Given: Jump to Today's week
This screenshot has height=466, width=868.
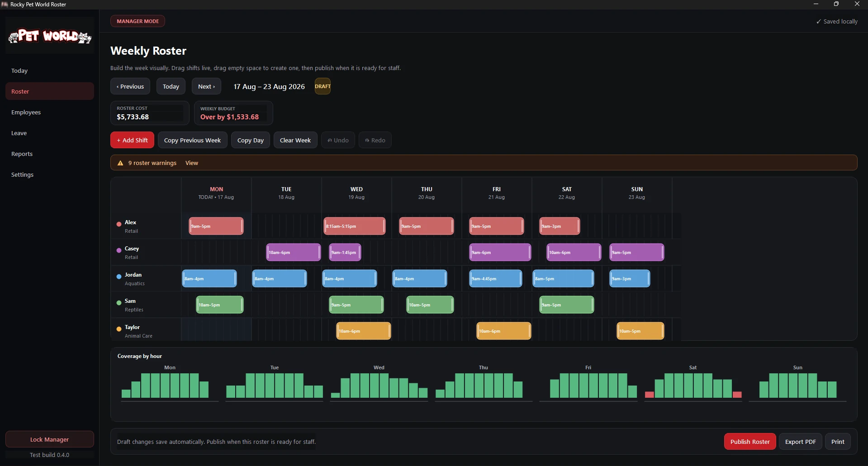Looking at the screenshot, I should click(171, 86).
